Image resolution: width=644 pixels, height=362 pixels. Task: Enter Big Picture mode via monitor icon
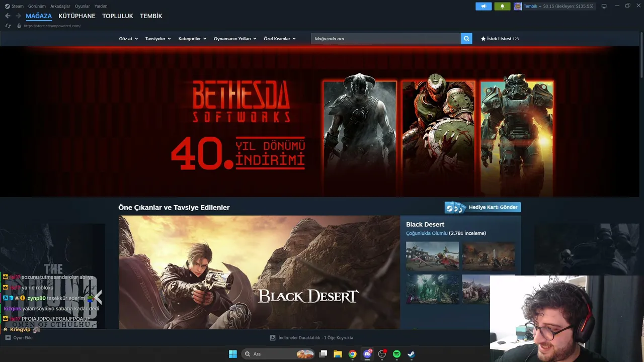604,7
